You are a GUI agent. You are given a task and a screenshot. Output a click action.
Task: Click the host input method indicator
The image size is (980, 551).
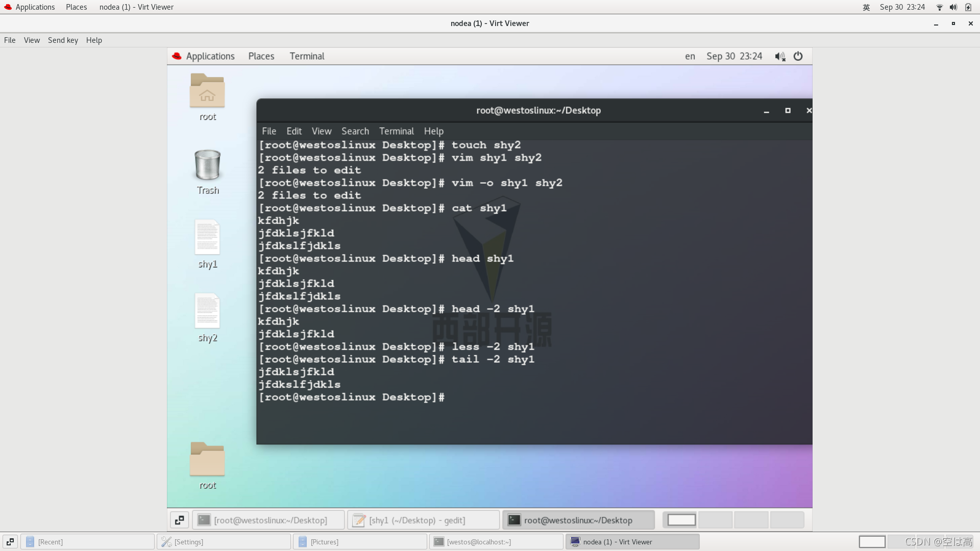(866, 7)
